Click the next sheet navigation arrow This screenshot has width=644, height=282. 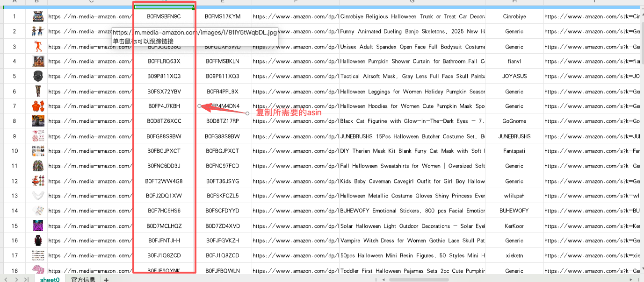pos(17,279)
